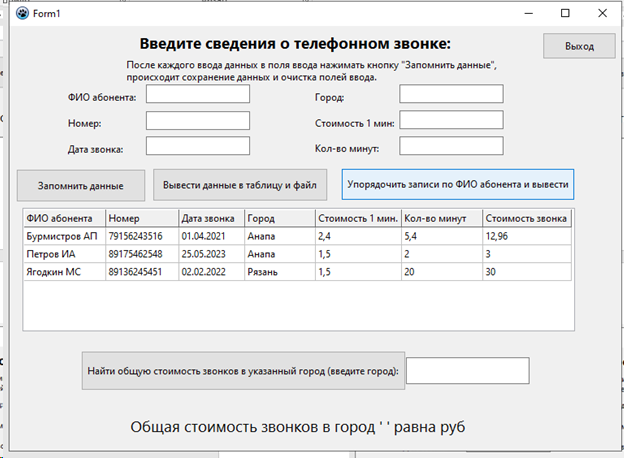Click the "Дата звонка" column header

[x=210, y=218]
